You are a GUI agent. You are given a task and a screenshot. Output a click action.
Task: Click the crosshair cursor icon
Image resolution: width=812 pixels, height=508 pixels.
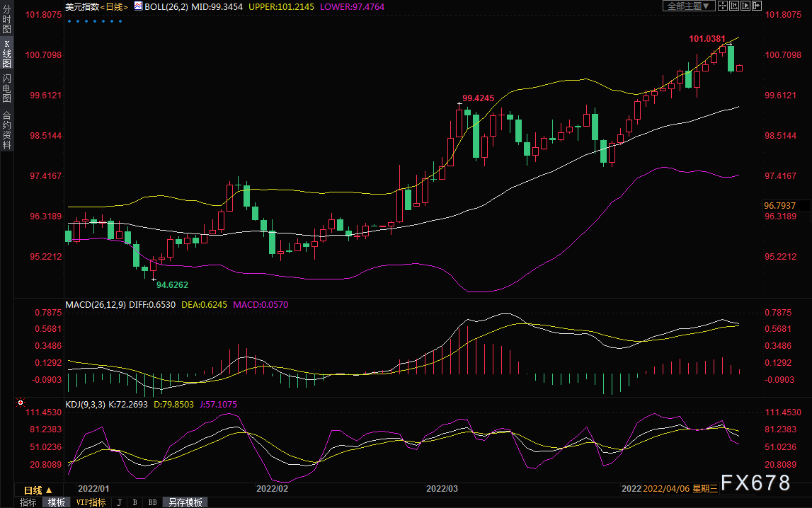click(722, 6)
